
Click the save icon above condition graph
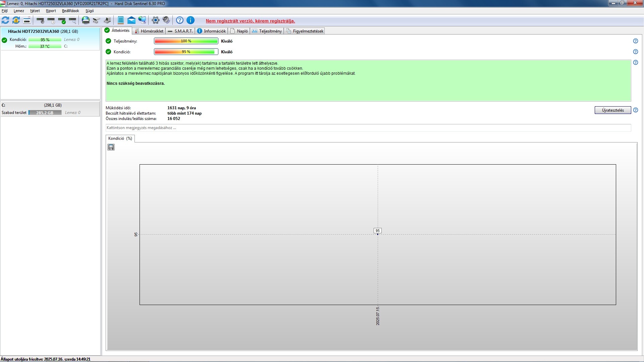[111, 147]
